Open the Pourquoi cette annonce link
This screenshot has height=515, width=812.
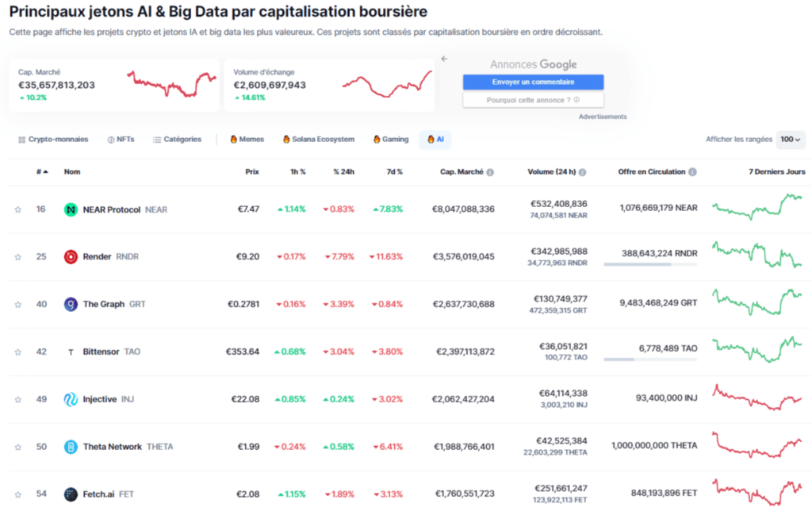531,99
